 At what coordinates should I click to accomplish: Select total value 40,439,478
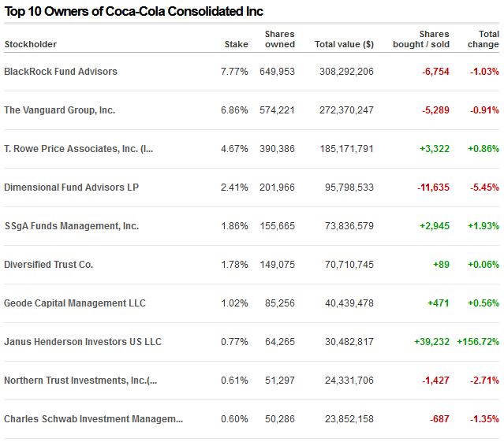349,303
